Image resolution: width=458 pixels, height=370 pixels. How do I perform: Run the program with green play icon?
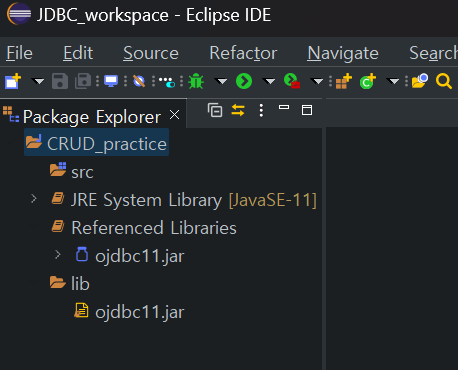(244, 81)
